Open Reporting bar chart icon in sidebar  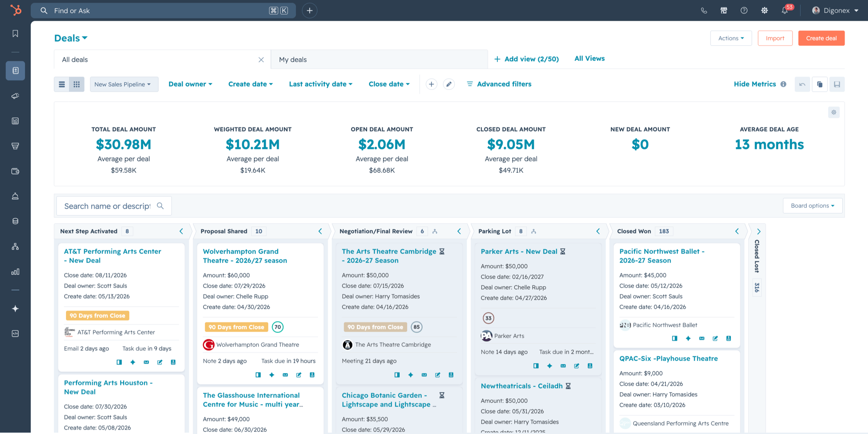15,272
